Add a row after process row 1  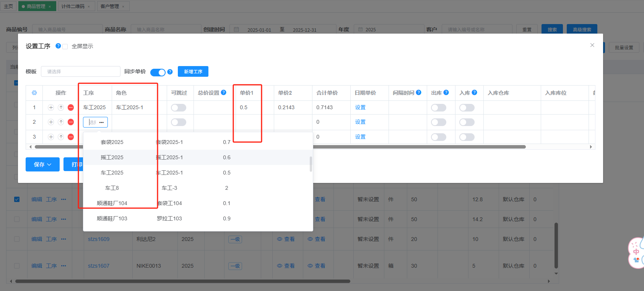(x=51, y=108)
